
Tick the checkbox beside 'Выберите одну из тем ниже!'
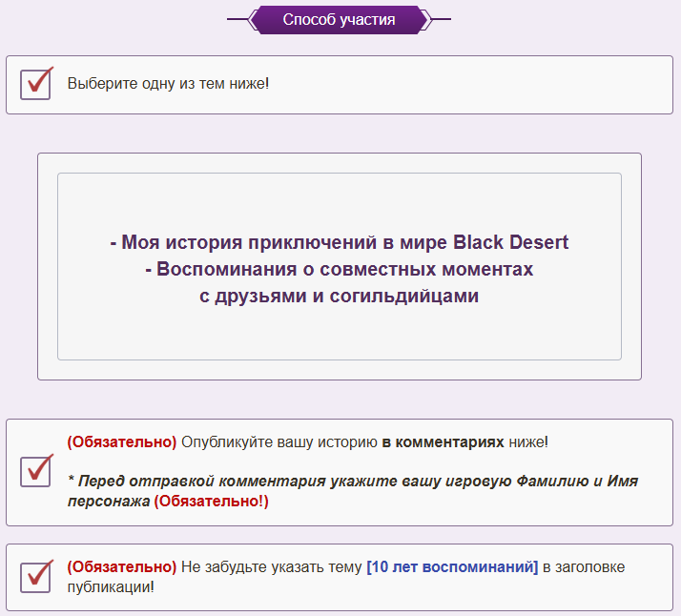click(35, 84)
